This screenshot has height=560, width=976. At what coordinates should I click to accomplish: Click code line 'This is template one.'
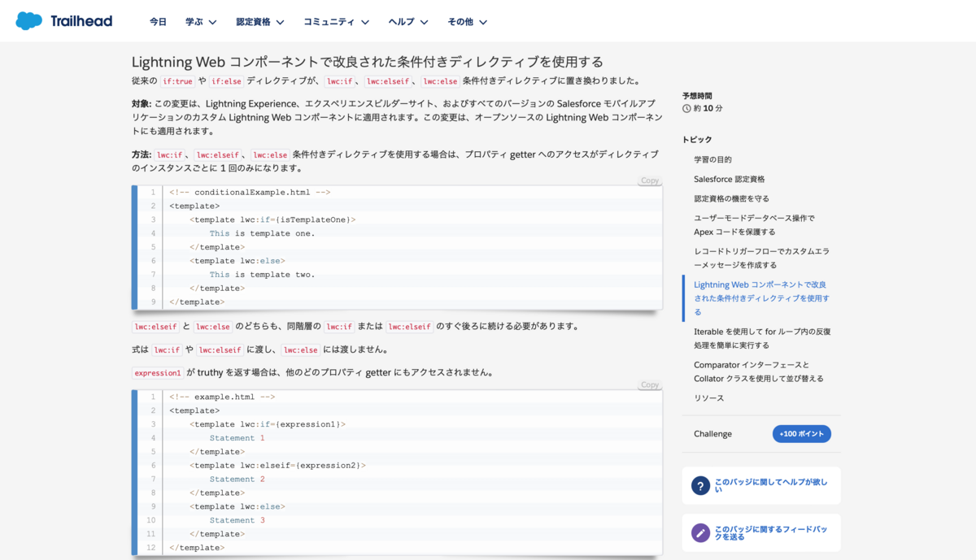(262, 233)
